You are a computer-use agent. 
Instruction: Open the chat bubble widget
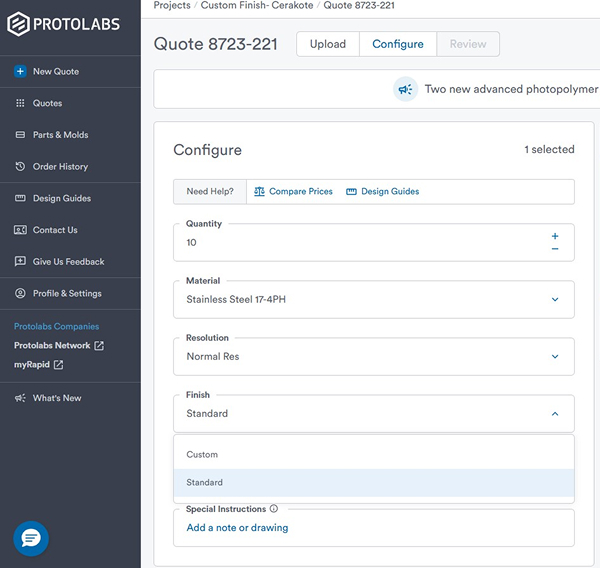pyautogui.click(x=31, y=539)
